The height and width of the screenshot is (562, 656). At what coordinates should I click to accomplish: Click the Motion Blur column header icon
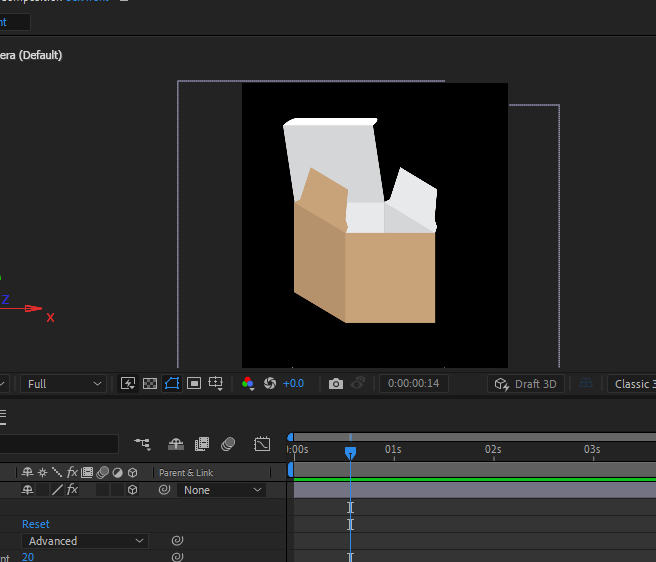[x=102, y=472]
